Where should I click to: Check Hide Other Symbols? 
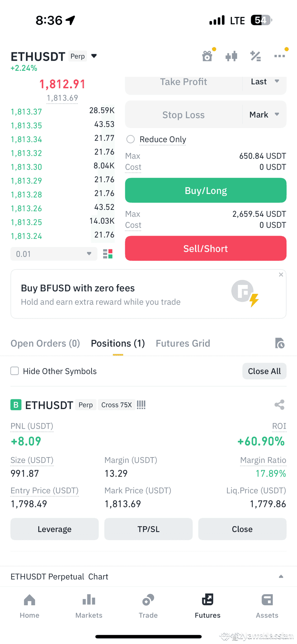pyautogui.click(x=15, y=371)
